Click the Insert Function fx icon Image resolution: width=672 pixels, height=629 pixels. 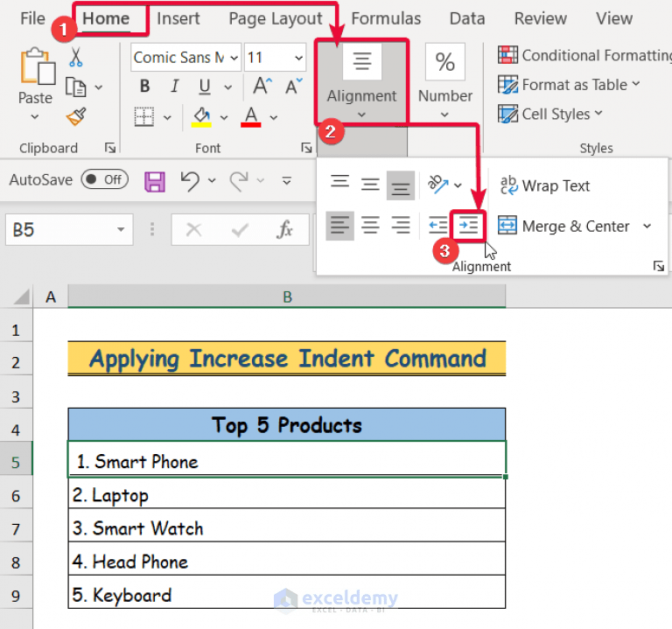[x=284, y=230]
